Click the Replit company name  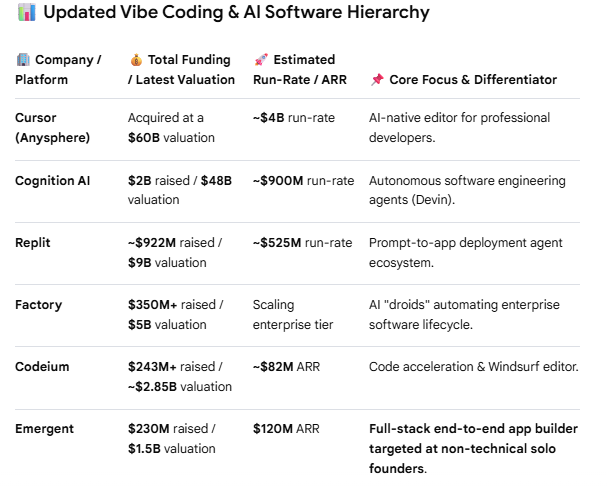(x=33, y=243)
